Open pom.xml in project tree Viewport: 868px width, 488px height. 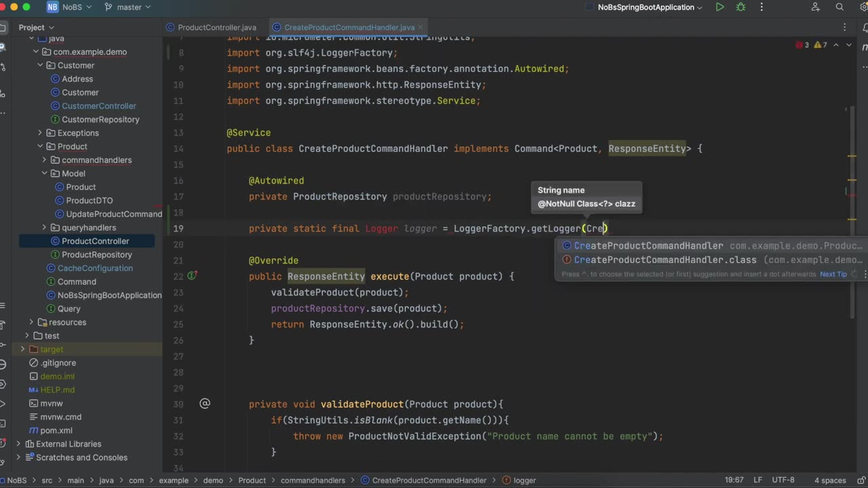pos(56,430)
